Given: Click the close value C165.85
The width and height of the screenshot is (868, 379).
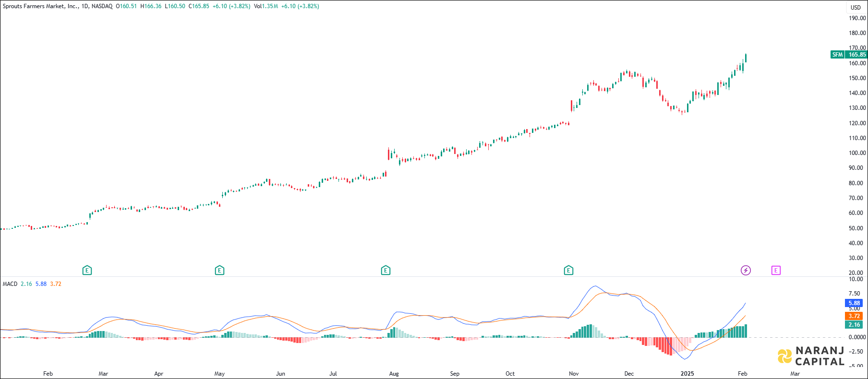Looking at the screenshot, I should (199, 6).
